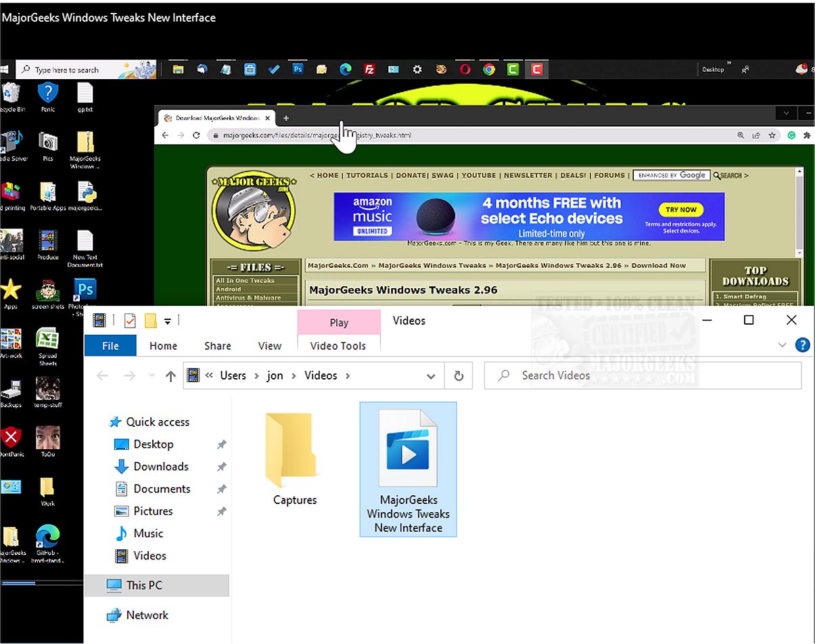Open temp-stuff desktop icon
This screenshot has width=815, height=644.
[48, 393]
